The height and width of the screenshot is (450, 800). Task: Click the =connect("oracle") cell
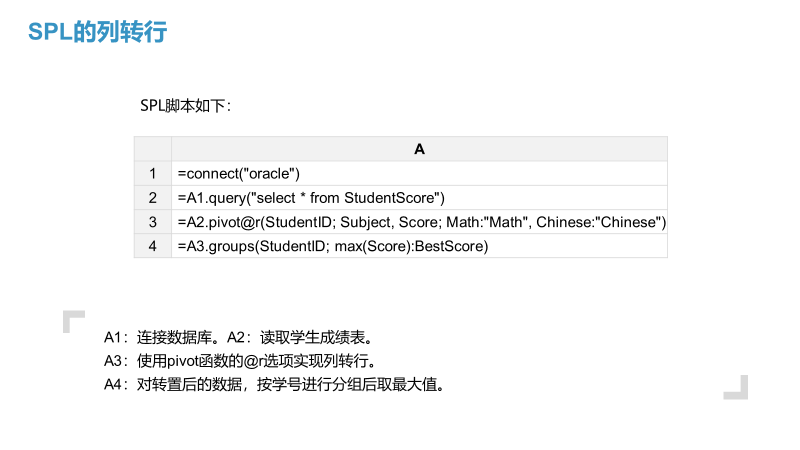pyautogui.click(x=238, y=173)
